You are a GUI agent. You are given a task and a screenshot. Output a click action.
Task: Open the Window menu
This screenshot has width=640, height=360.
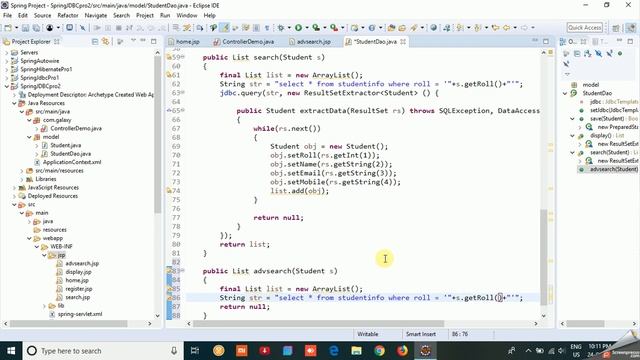[187, 16]
